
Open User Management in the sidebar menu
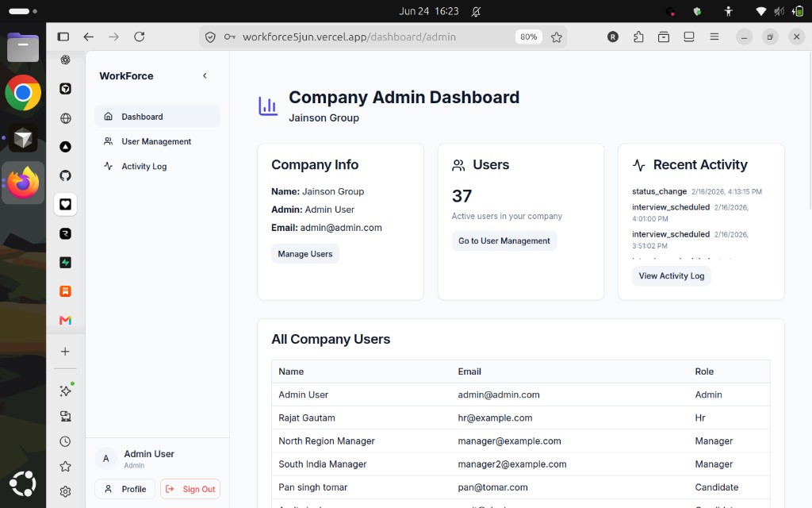(x=158, y=141)
